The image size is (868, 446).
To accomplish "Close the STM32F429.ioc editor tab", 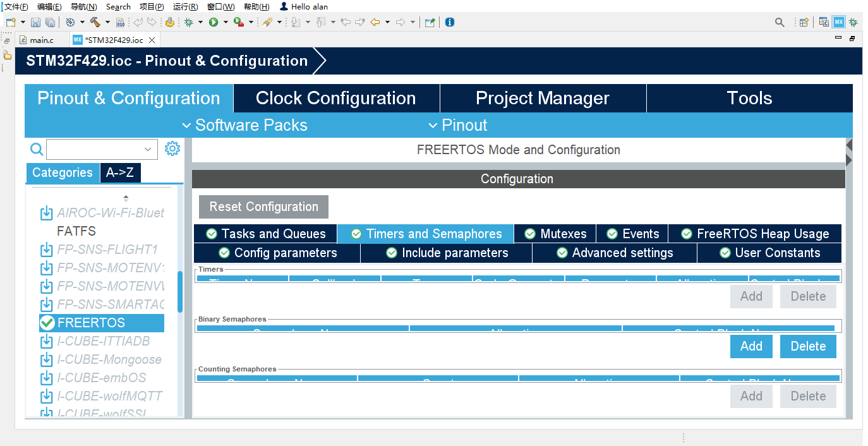I will (x=152, y=40).
